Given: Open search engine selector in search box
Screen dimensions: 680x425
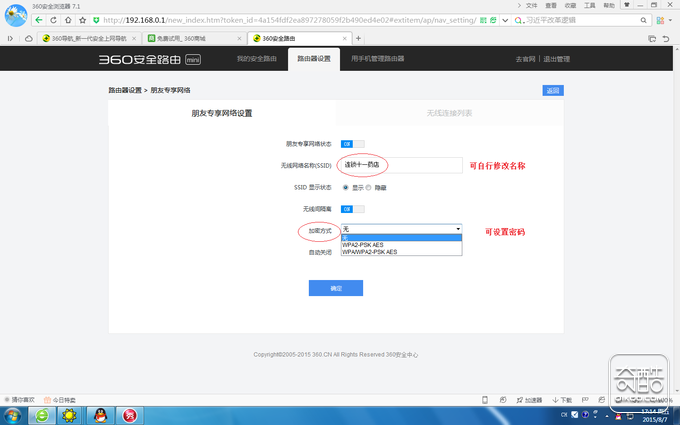Looking at the screenshot, I should pyautogui.click(x=519, y=20).
